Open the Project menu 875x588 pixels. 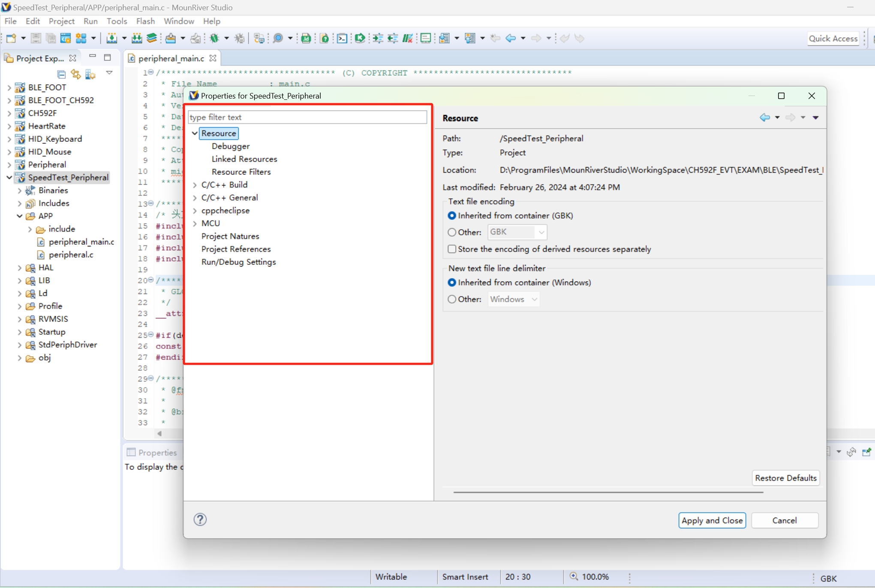[x=61, y=21]
